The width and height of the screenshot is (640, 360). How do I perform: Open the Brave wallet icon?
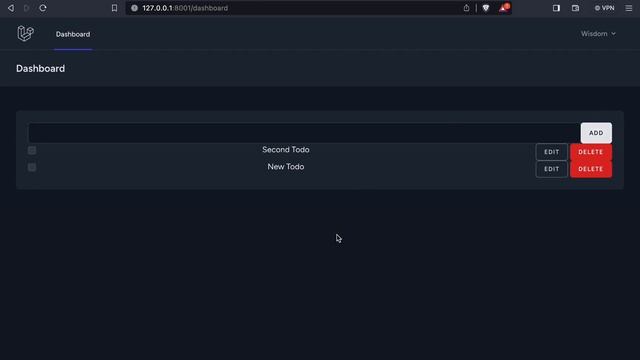tap(575, 8)
